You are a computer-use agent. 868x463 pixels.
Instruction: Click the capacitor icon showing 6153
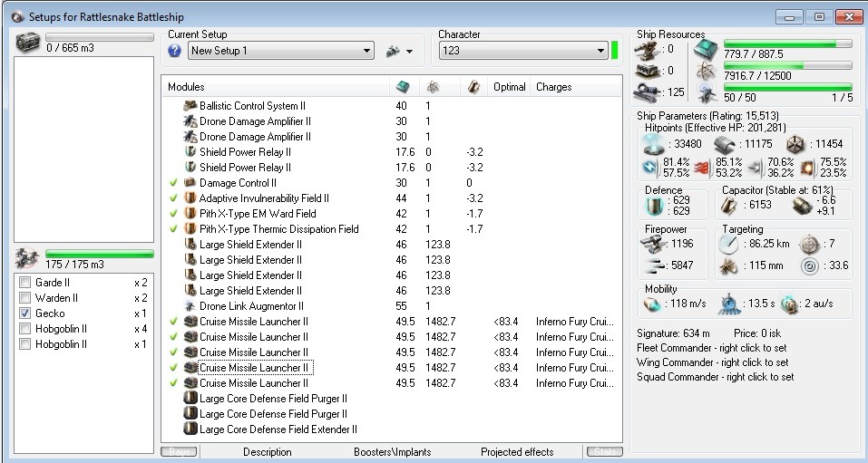pyautogui.click(x=728, y=205)
